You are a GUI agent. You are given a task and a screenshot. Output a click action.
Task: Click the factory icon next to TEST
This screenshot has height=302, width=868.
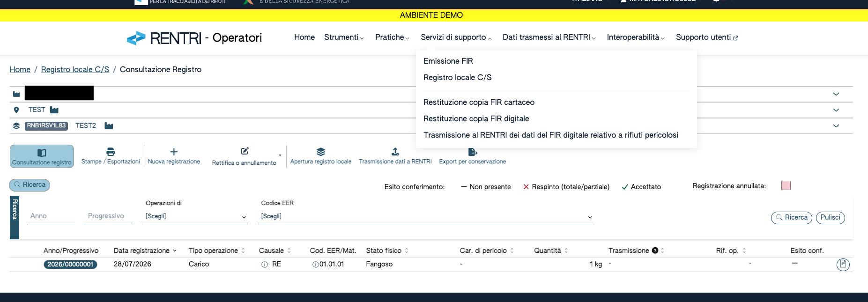pos(54,110)
